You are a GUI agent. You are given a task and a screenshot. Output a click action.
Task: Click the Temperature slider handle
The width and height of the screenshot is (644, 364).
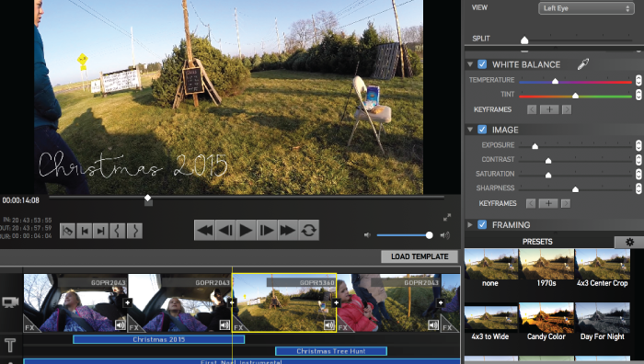(555, 81)
